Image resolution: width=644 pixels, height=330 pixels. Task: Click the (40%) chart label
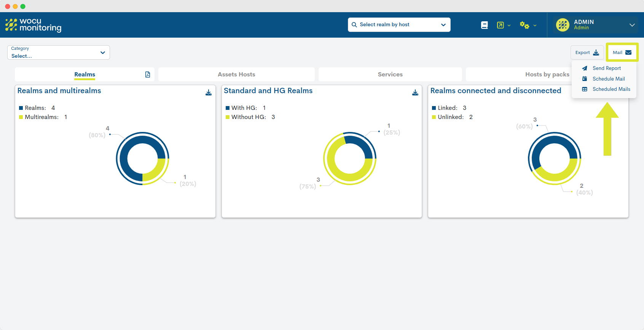point(585,193)
